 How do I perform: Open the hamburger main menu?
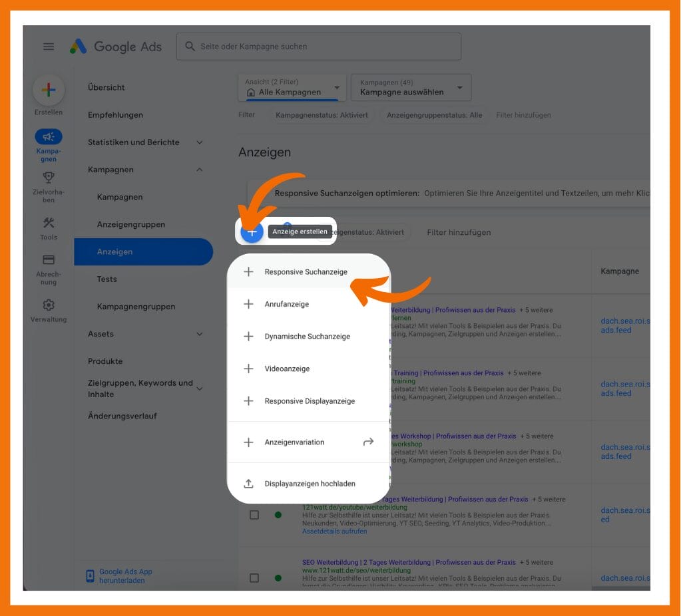tap(49, 47)
